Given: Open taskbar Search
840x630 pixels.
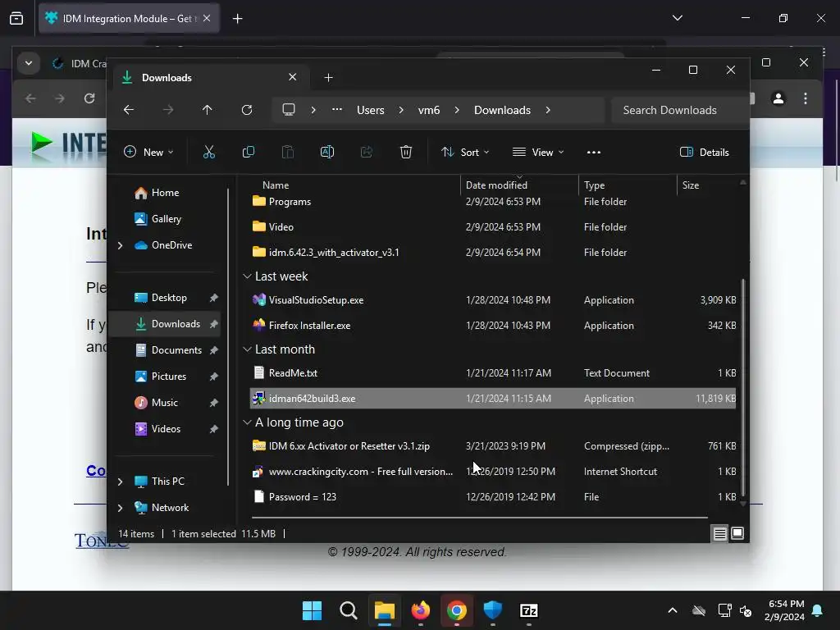Looking at the screenshot, I should (x=348, y=610).
